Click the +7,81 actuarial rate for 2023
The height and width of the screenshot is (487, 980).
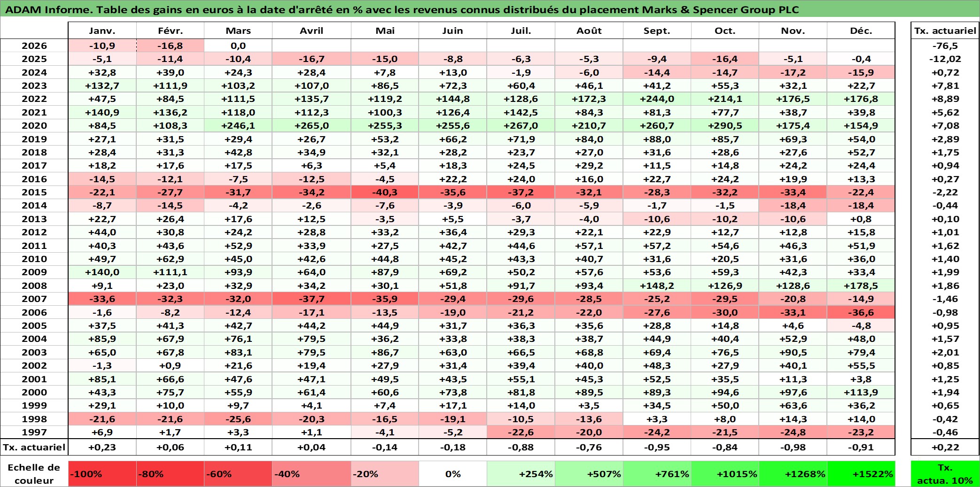945,85
